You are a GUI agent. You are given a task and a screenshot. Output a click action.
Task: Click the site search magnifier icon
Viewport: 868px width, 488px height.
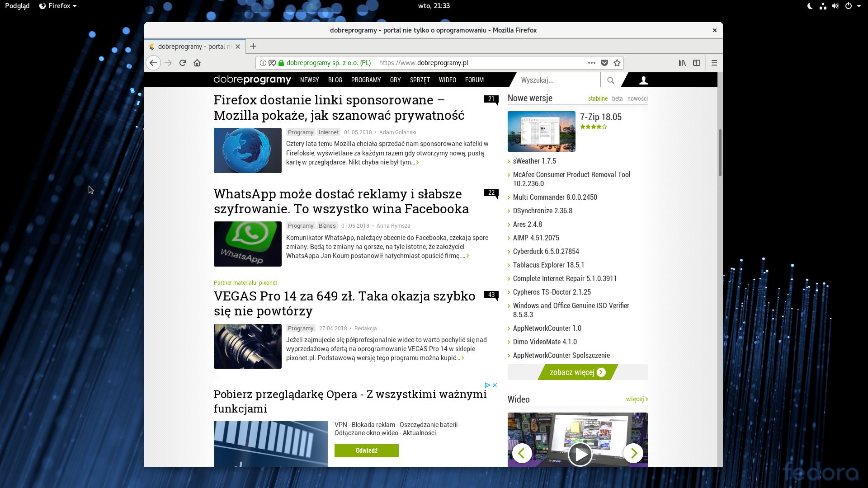pos(611,80)
